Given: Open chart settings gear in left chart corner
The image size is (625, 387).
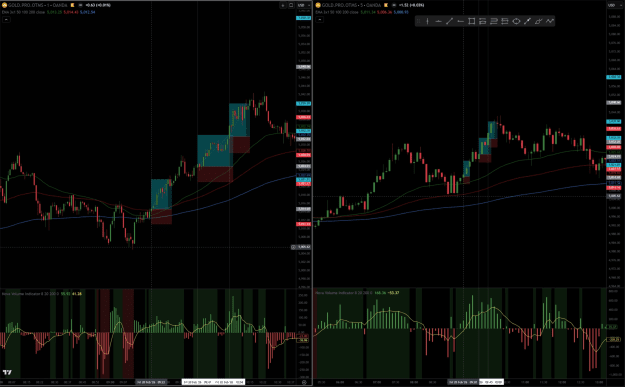Looking at the screenshot, I should 304,382.
